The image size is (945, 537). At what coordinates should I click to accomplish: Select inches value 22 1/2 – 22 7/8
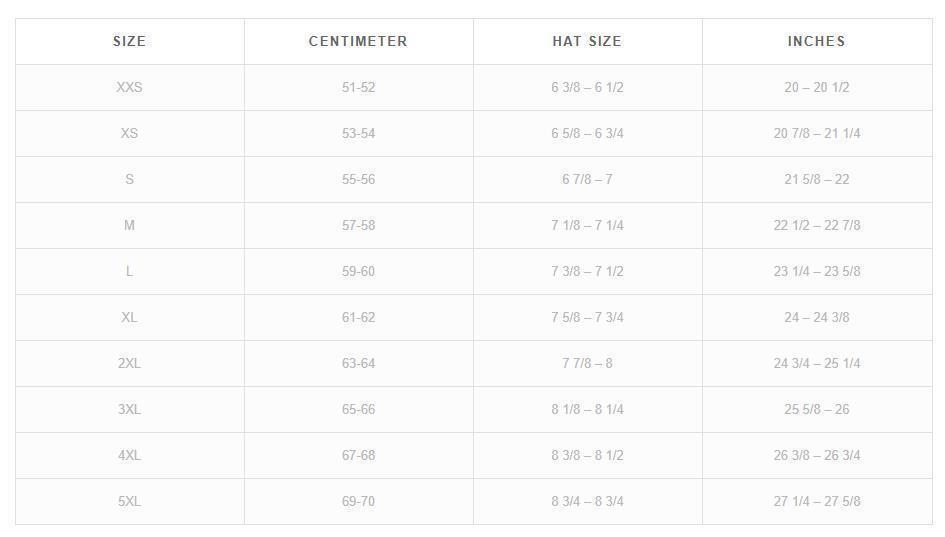pos(816,225)
